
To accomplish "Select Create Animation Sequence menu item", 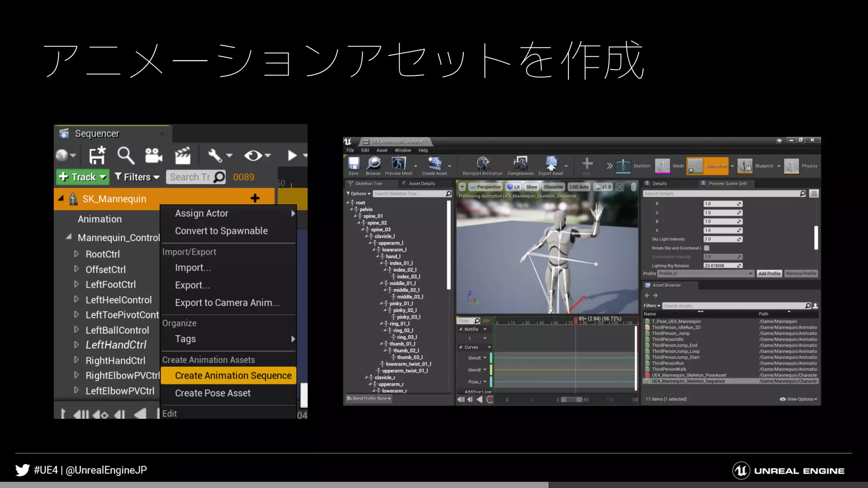I will 228,376.
